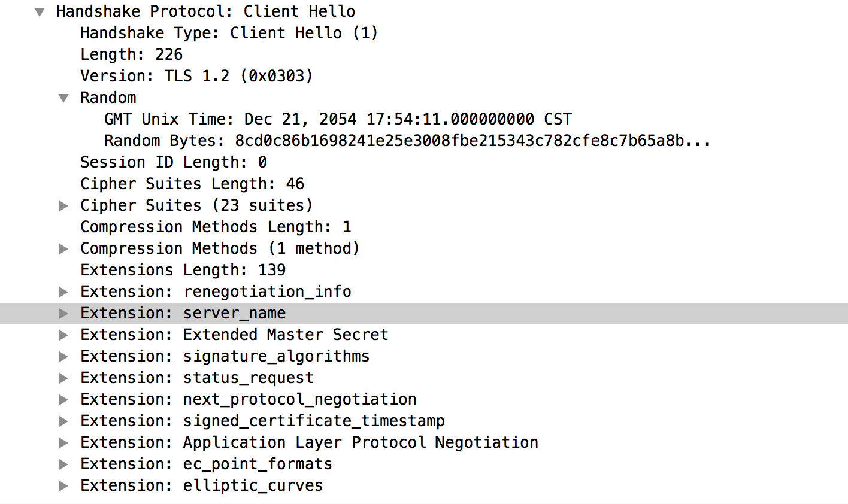Select the Handshake Type: Client Hello row
Image resolution: width=848 pixels, height=504 pixels.
tap(229, 33)
